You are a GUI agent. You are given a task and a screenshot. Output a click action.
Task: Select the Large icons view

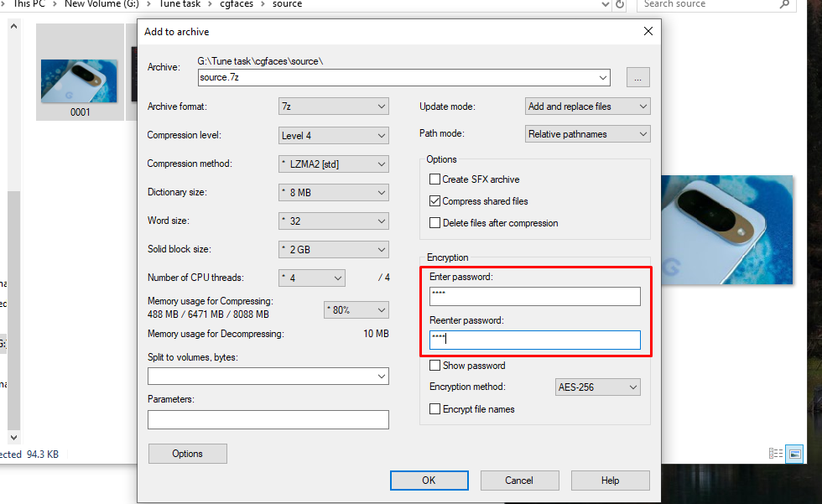[x=794, y=454]
